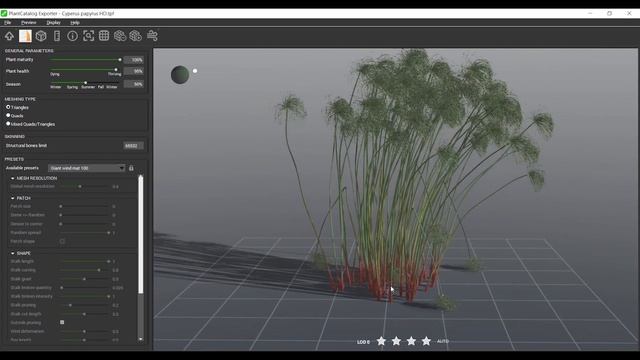
Task: Toggle the wind animation toolbar icon
Action: click(152, 36)
